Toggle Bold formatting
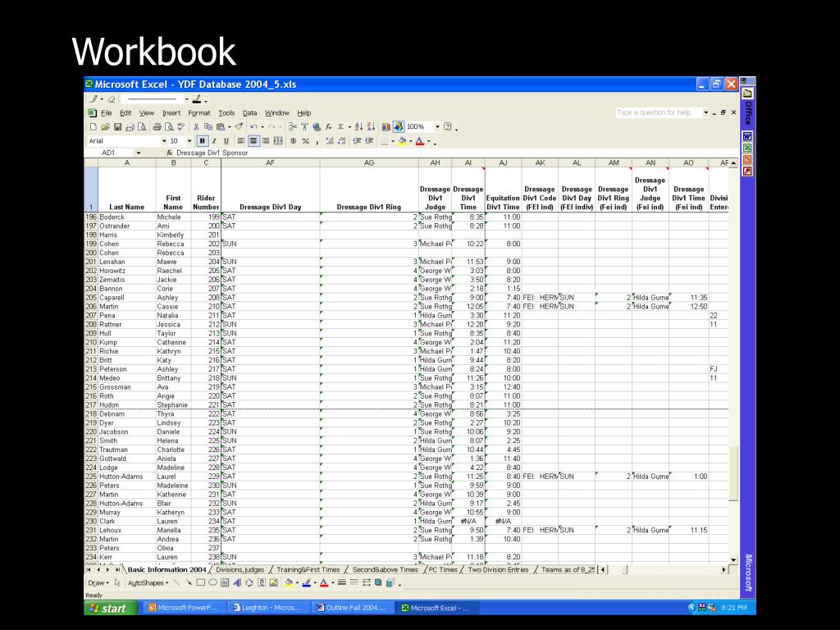This screenshot has width=840, height=630. point(202,141)
